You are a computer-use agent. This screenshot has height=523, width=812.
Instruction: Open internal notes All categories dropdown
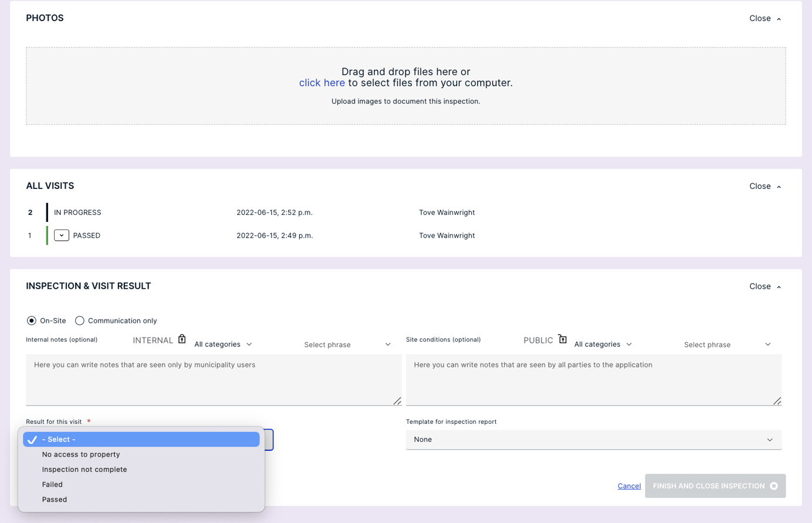pyautogui.click(x=224, y=345)
